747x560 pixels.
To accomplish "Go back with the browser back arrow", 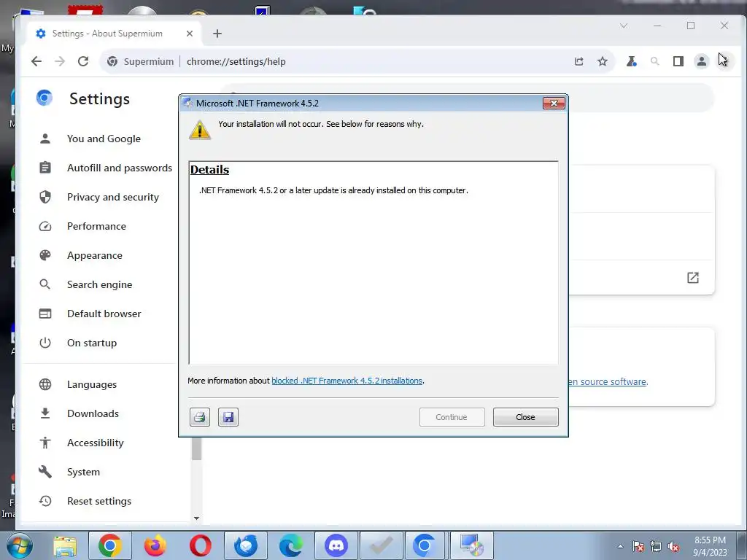I will point(36,61).
